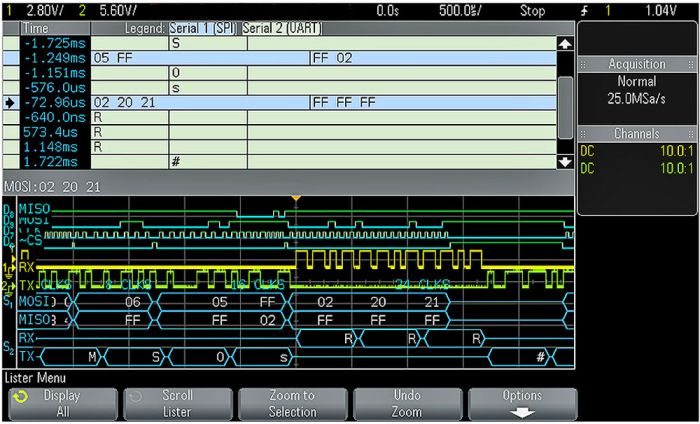Click the 500.0 time/div readout

460,11
